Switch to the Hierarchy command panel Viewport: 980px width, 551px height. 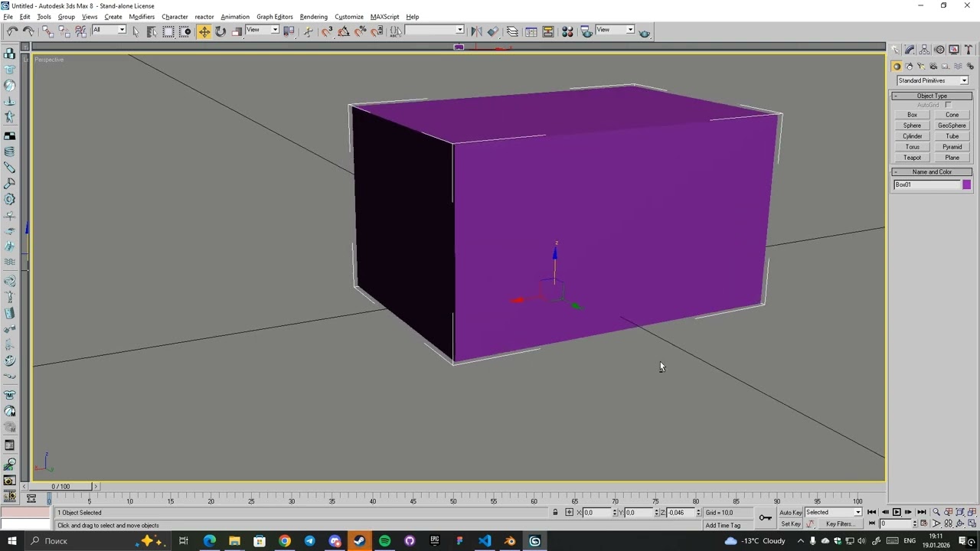[x=925, y=50]
